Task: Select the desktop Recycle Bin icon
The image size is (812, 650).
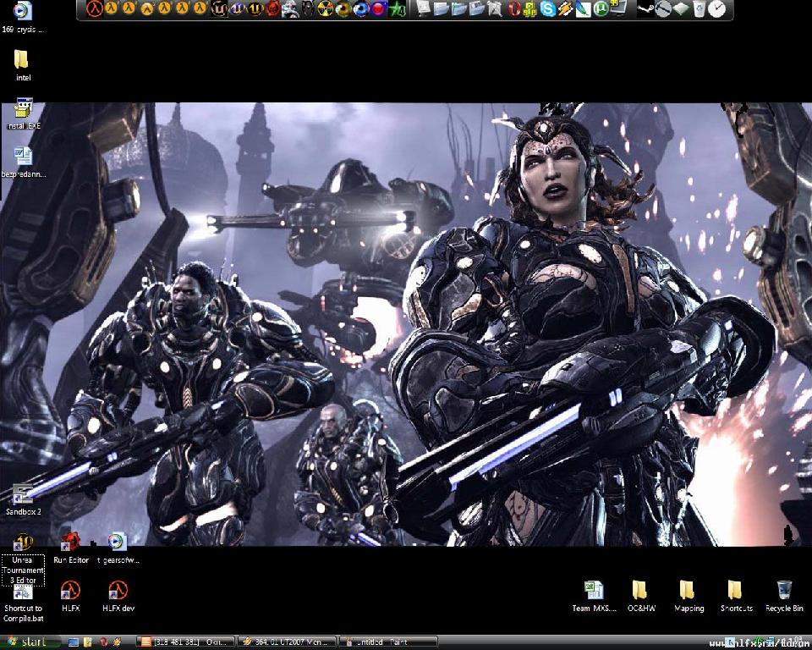Action: 784,596
